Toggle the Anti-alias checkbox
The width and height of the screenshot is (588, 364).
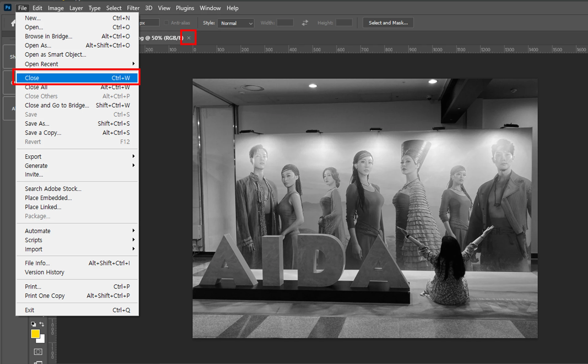coord(166,23)
